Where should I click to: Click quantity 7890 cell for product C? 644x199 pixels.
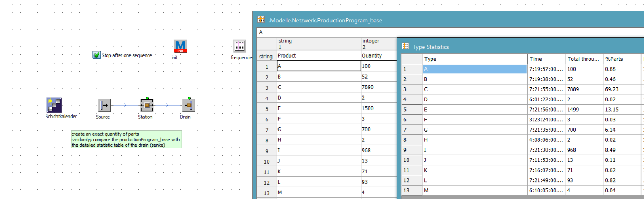point(378,87)
